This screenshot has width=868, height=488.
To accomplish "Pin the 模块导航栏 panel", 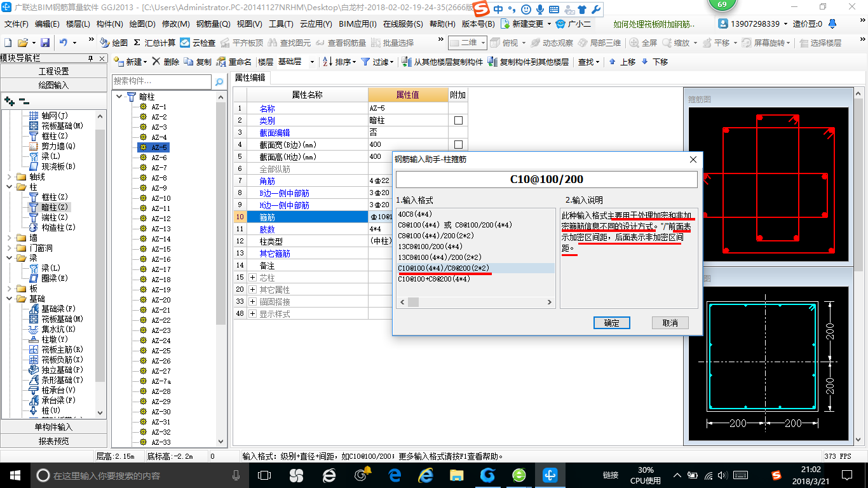I will point(90,58).
